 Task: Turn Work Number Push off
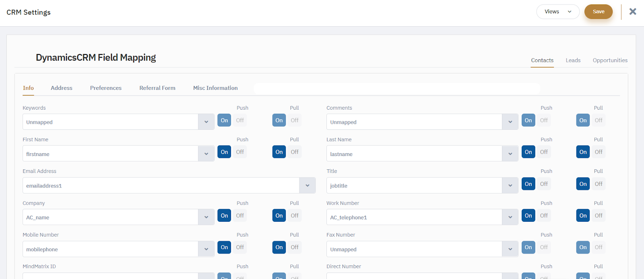click(x=544, y=216)
